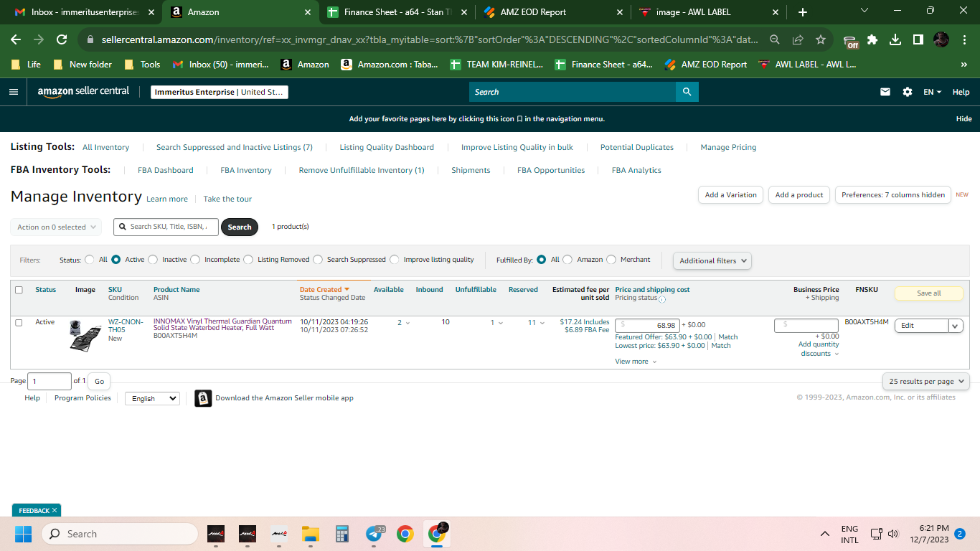Bookmark this page with the star icon
Screen dimensions: 980x551
click(x=821, y=39)
